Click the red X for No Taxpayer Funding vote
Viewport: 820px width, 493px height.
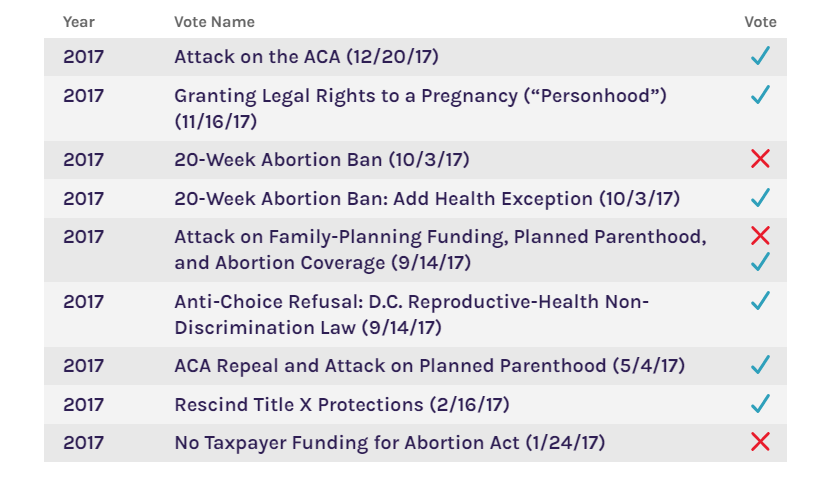tap(760, 441)
